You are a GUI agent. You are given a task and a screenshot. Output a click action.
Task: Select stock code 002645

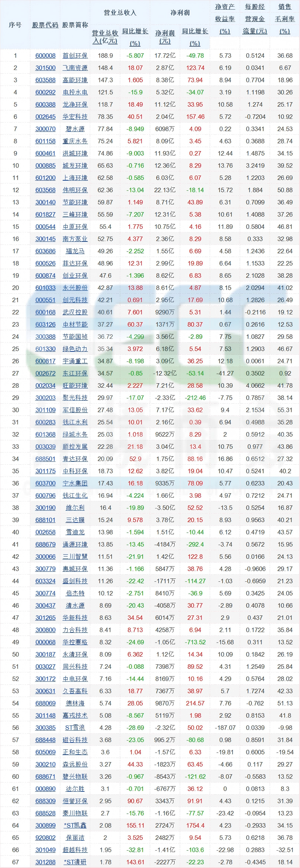pyautogui.click(x=45, y=117)
